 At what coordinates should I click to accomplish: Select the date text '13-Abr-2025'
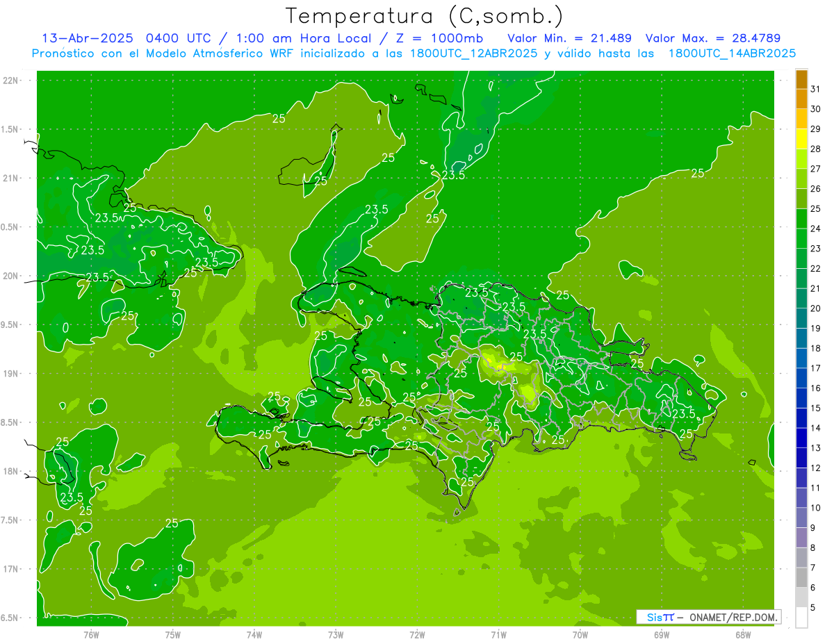click(87, 38)
